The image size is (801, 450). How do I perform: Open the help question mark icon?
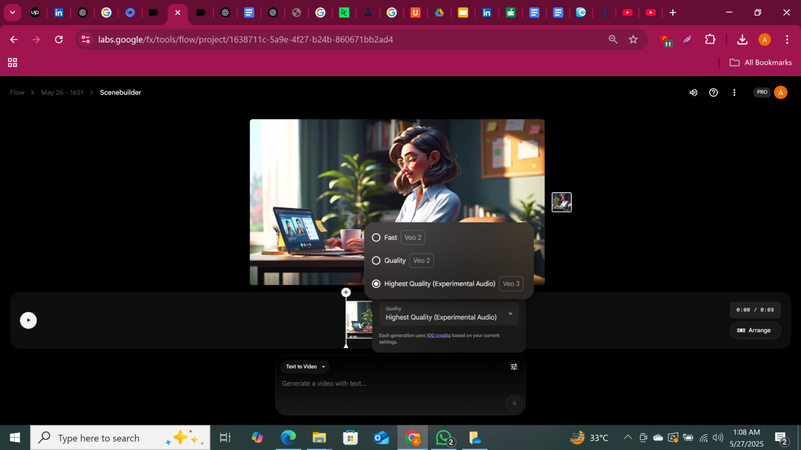[x=713, y=93]
